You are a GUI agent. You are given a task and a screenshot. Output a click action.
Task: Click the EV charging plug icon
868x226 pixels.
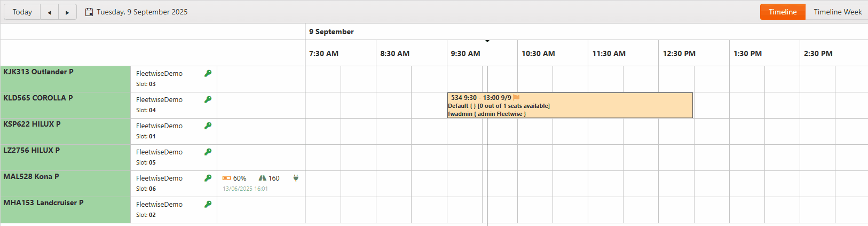click(x=296, y=178)
